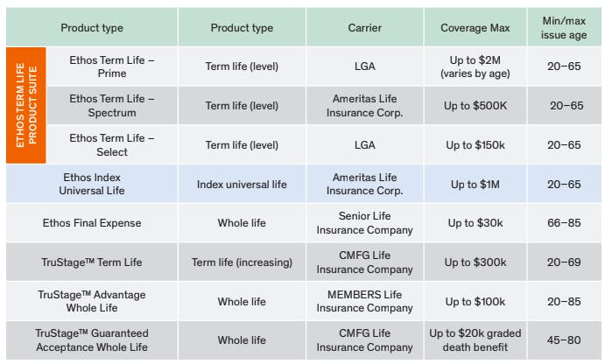Select TruStage Guaranteed Acceptance Whole Life cell
The width and height of the screenshot is (612, 364).
click(92, 340)
